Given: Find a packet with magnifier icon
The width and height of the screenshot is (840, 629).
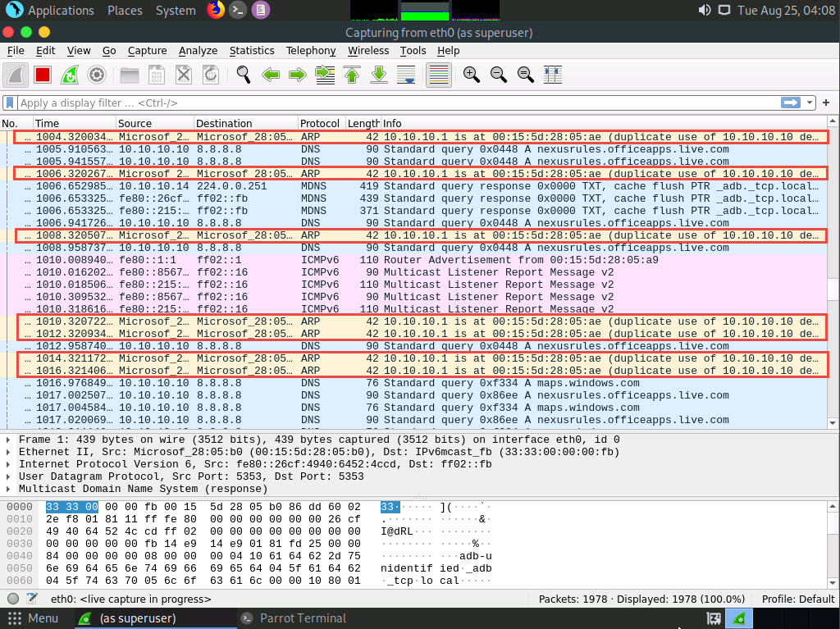Looking at the screenshot, I should pos(243,75).
